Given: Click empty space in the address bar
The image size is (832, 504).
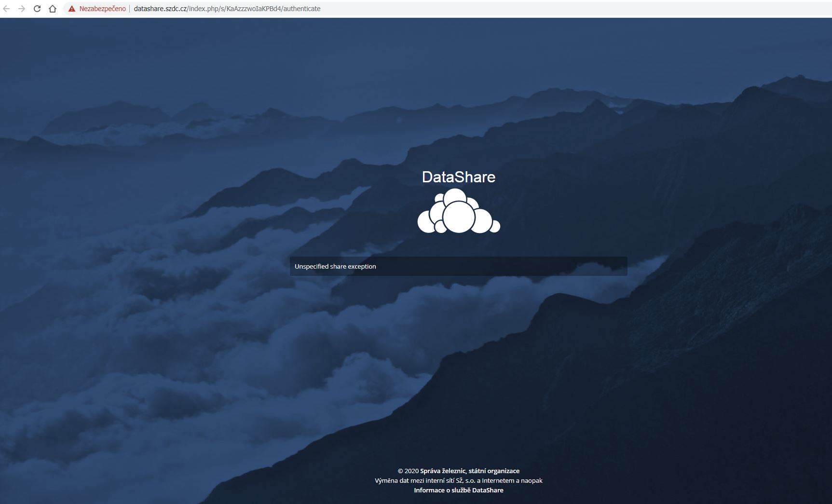Looking at the screenshot, I should pyautogui.click(x=531, y=9).
